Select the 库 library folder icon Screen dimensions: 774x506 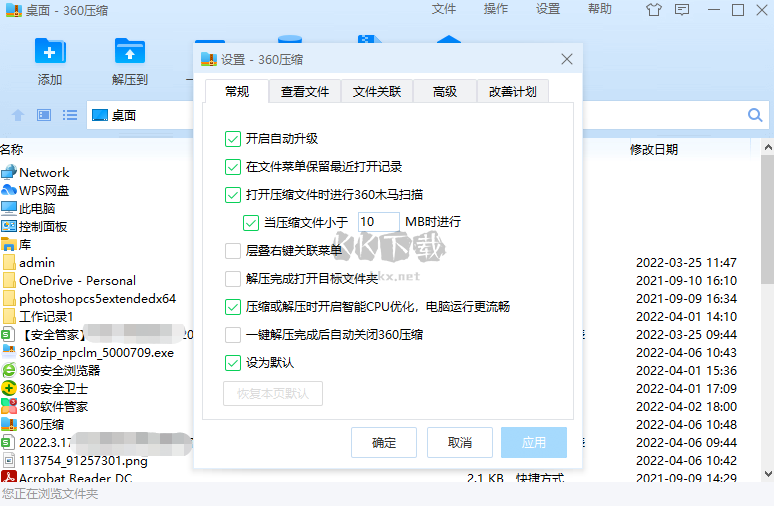point(9,244)
